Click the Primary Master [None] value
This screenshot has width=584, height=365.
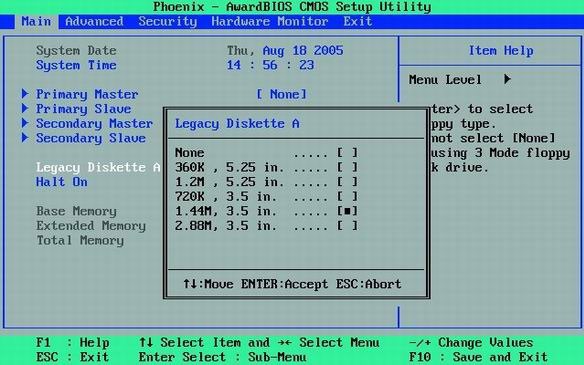(282, 94)
